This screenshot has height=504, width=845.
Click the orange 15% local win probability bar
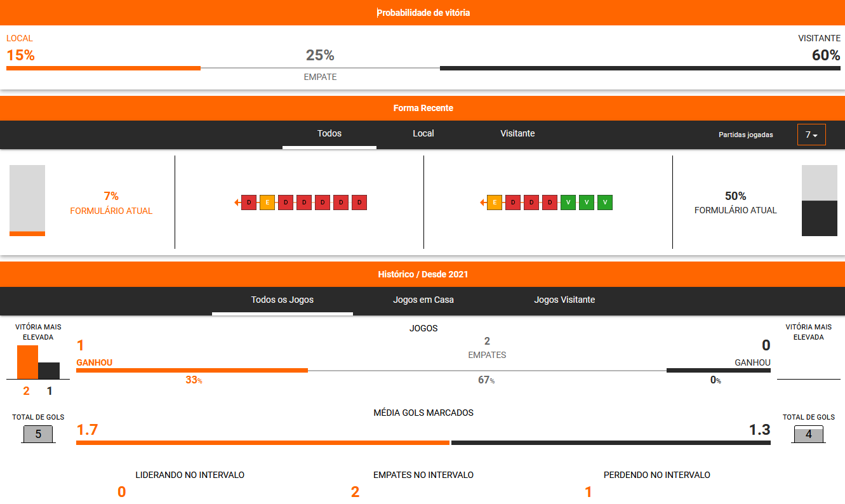103,67
